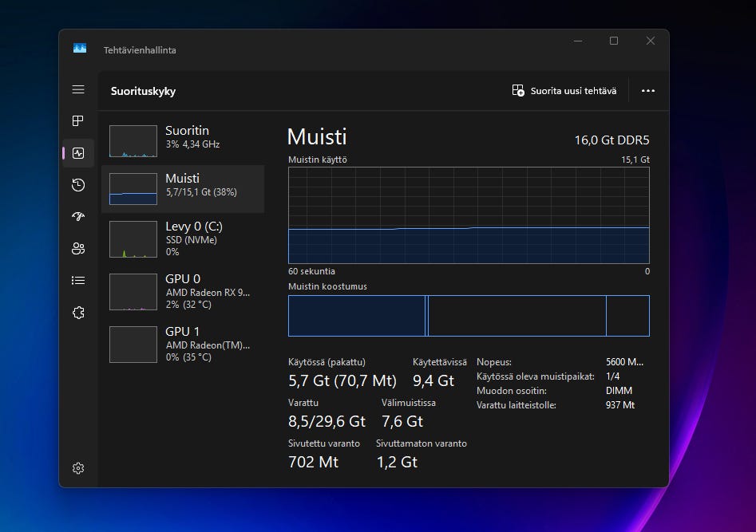The image size is (756, 532).
Task: Click the Muistin koostumus composition bar
Action: [469, 316]
